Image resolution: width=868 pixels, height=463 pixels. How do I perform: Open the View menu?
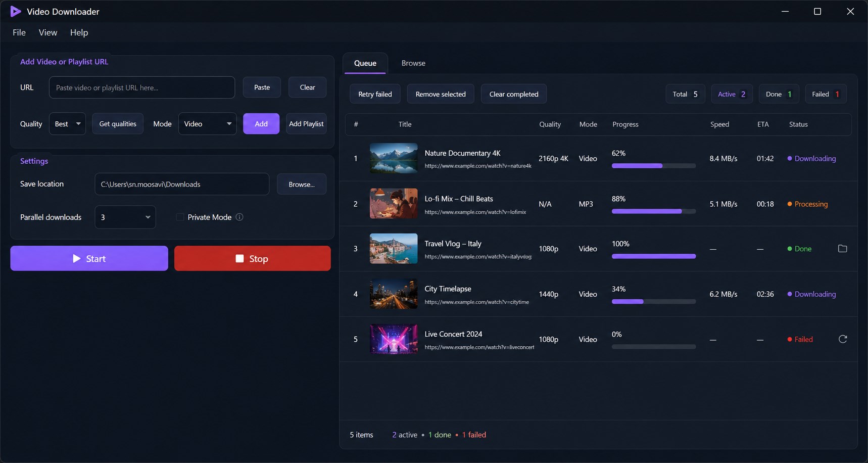click(48, 32)
